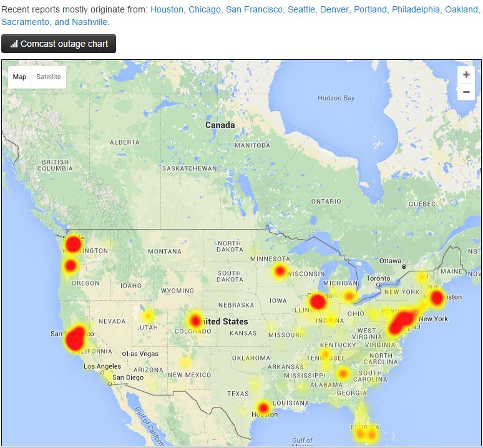Switch to the Satellite view
Image resolution: width=483 pixels, height=448 pixels.
click(x=48, y=77)
